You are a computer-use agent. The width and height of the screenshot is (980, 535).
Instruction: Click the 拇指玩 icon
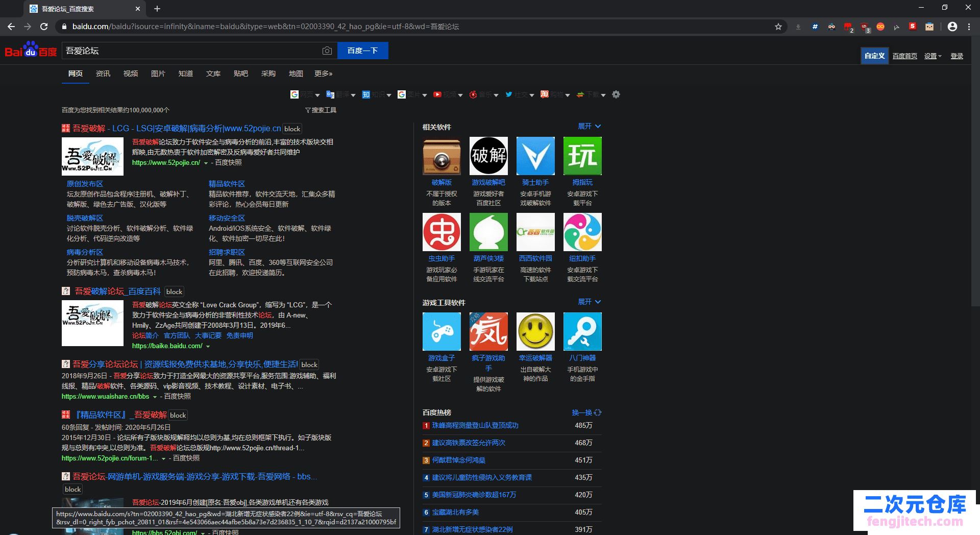click(582, 156)
